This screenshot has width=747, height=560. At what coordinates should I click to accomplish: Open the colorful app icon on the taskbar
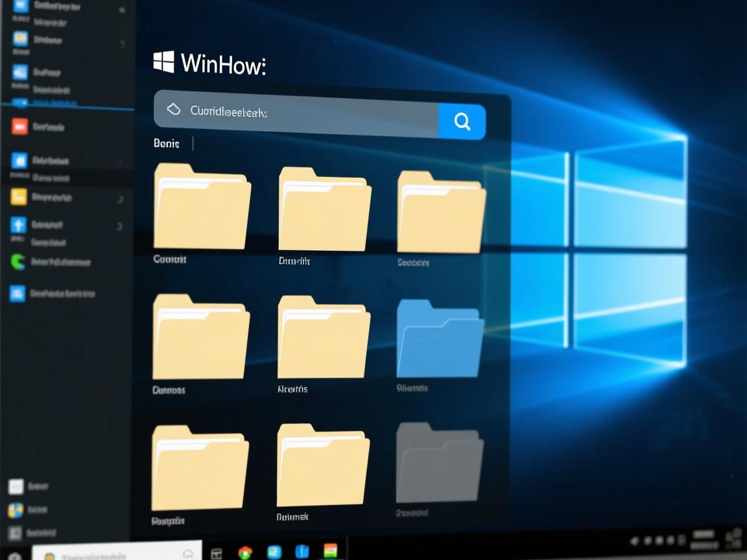point(331,551)
